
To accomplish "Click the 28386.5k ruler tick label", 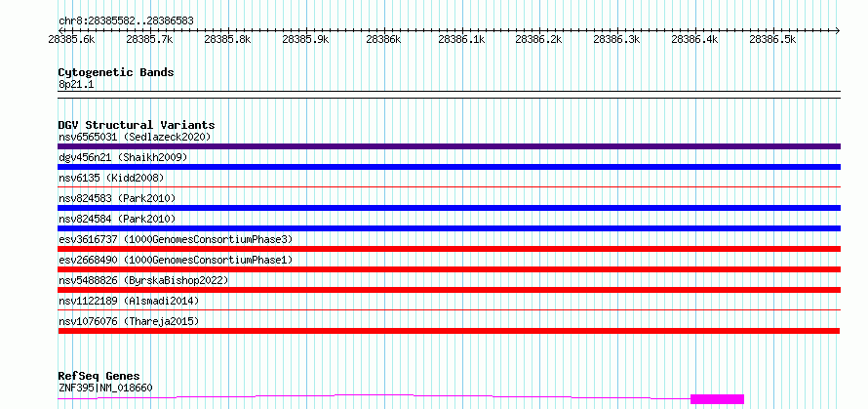I will pos(772,39).
